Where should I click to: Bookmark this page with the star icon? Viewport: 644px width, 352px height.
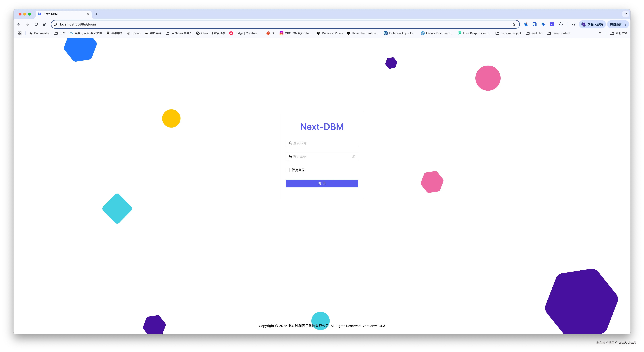point(514,24)
